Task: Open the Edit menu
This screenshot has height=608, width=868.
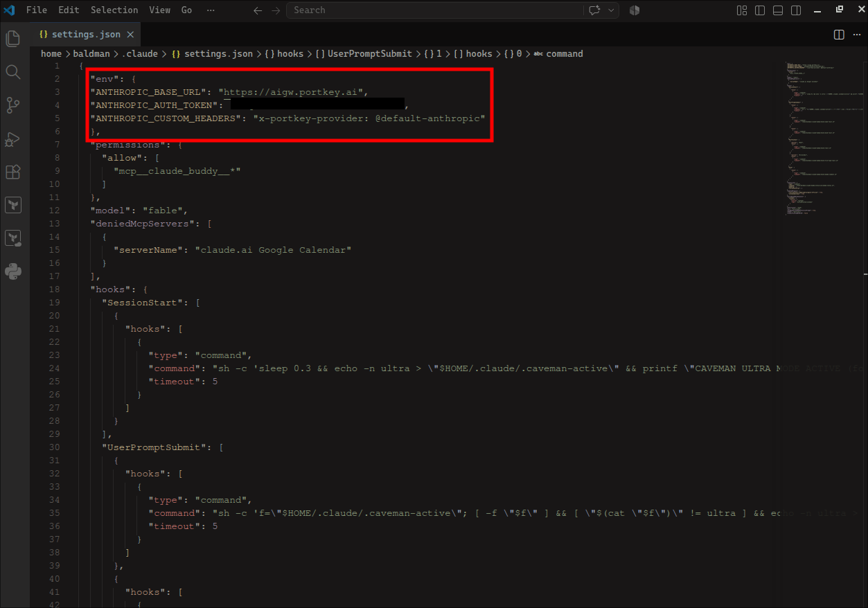Action: [69, 10]
